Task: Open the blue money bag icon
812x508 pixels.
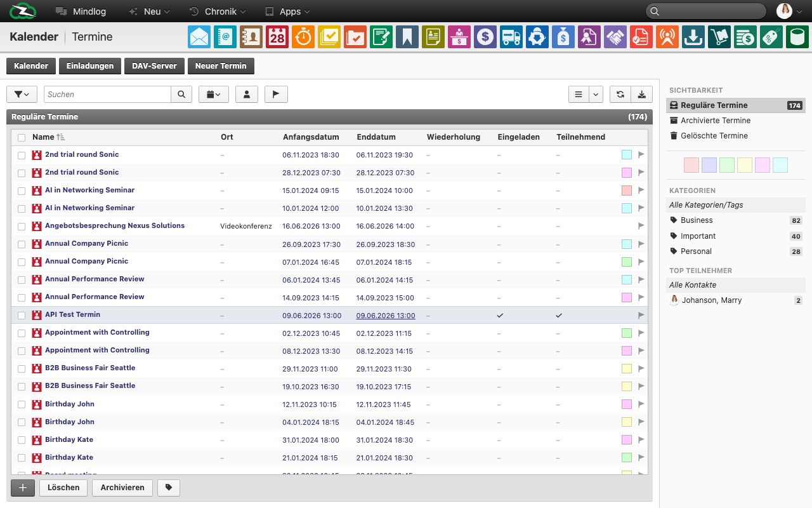Action: 563,37
